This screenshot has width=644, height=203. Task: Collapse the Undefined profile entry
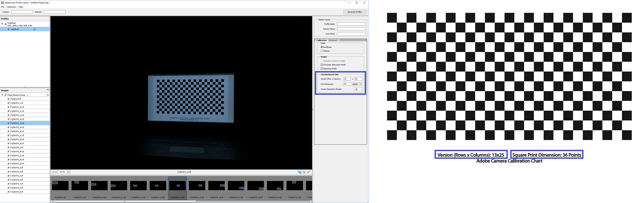coord(2,24)
